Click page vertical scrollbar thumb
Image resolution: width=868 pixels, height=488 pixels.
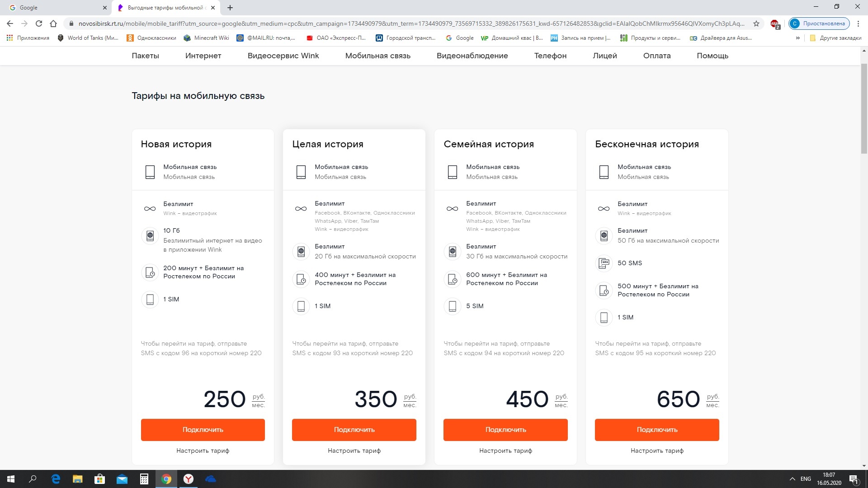864,108
